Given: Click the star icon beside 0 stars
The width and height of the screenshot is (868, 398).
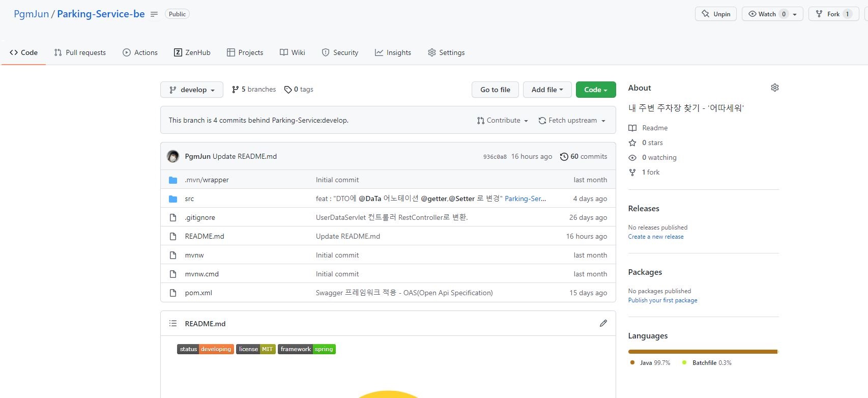Looking at the screenshot, I should click(632, 143).
